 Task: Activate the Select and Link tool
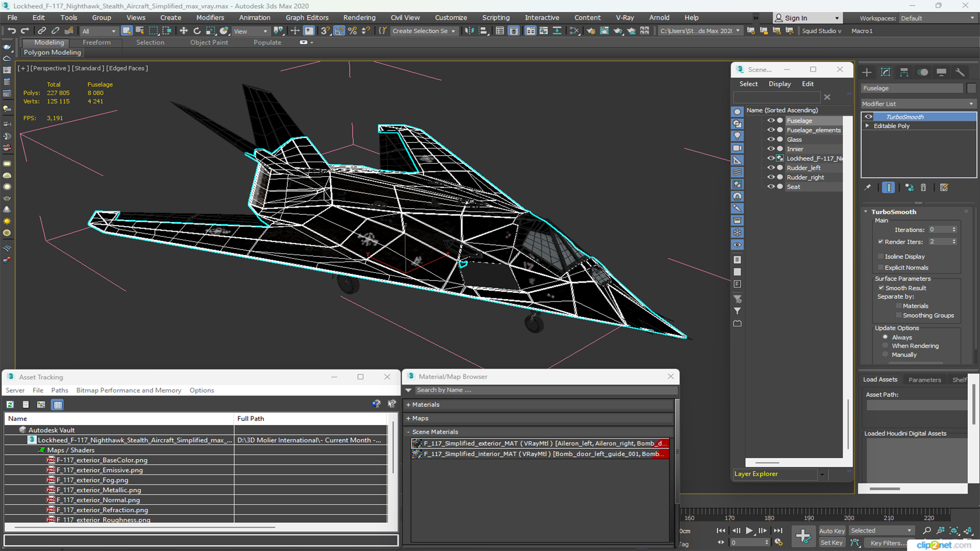[42, 31]
